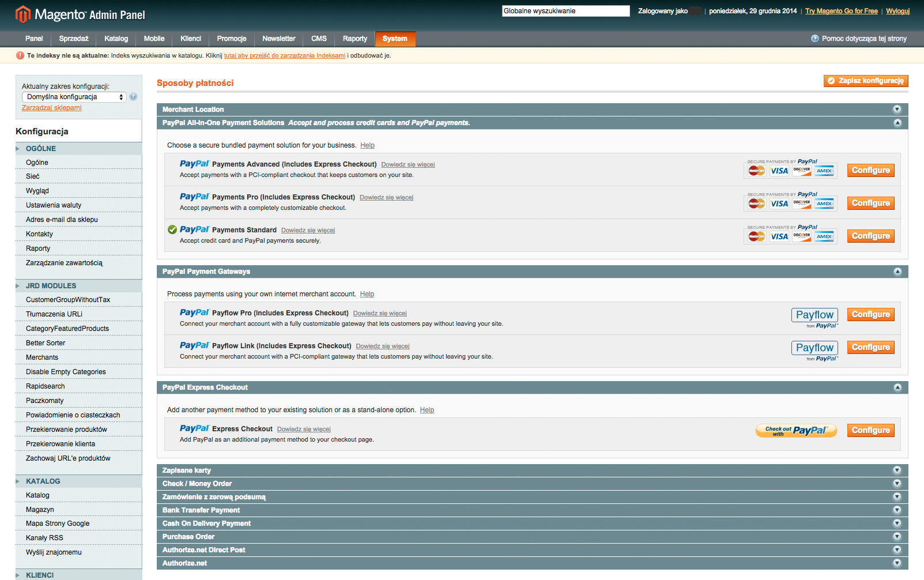Open Help link in All-in-One section
Viewport: 924px width, 580px height.
(367, 145)
